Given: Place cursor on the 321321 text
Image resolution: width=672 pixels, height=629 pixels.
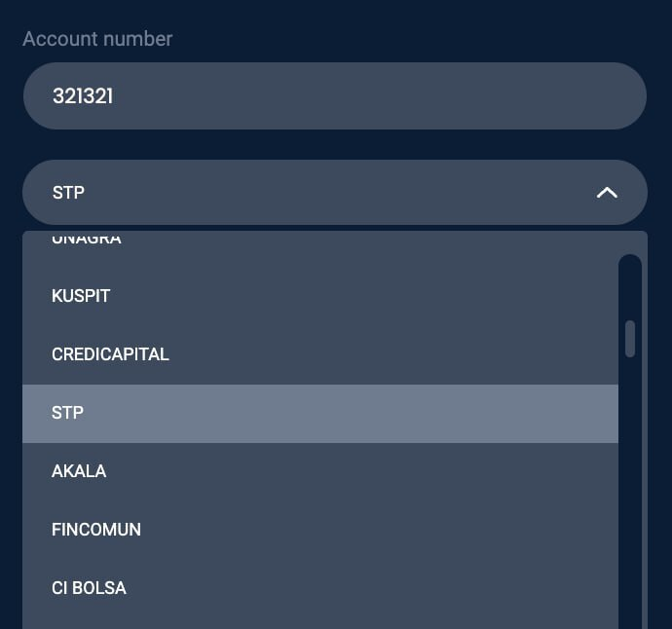Looking at the screenshot, I should [83, 96].
